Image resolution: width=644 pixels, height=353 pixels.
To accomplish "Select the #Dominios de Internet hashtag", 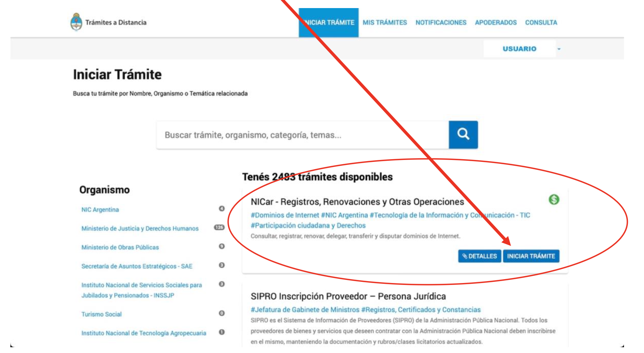I will [x=285, y=215].
